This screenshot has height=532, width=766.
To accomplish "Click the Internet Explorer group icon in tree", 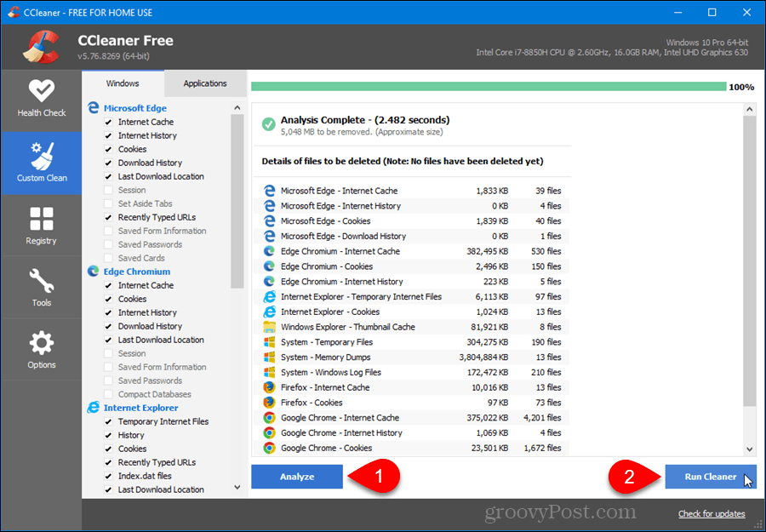I will (94, 408).
